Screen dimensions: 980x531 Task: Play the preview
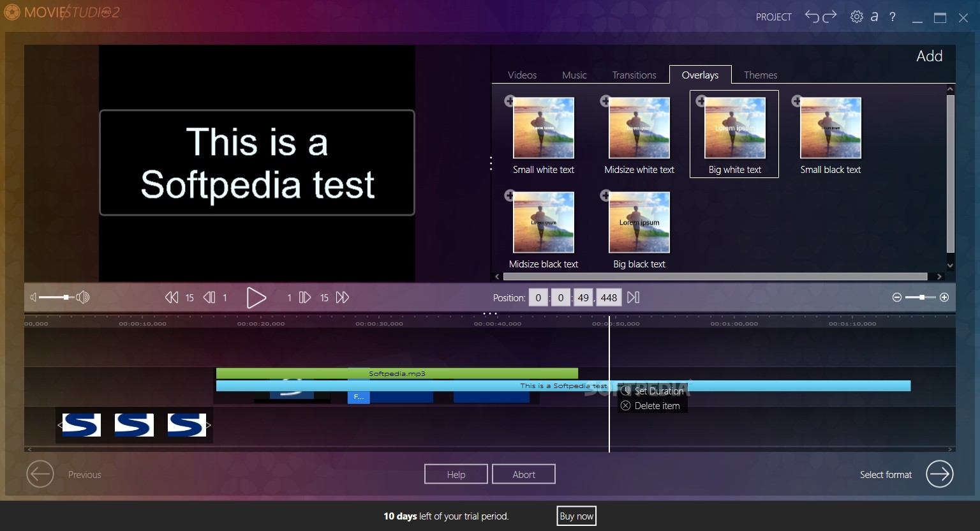click(256, 297)
